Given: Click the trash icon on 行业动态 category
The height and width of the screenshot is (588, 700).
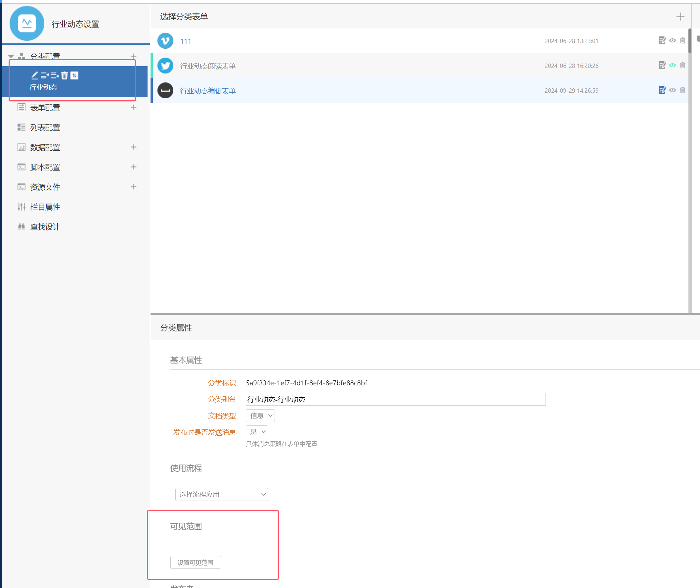Looking at the screenshot, I should pyautogui.click(x=64, y=76).
